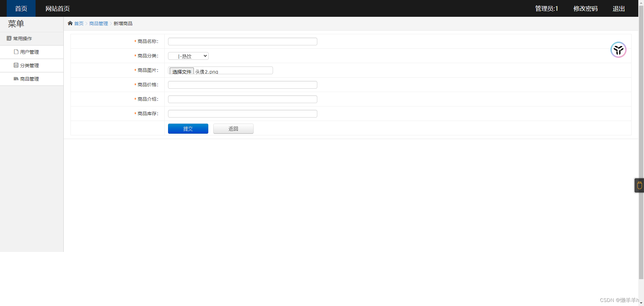
Task: Open the 首页 tab in top bar
Action: tap(21, 8)
